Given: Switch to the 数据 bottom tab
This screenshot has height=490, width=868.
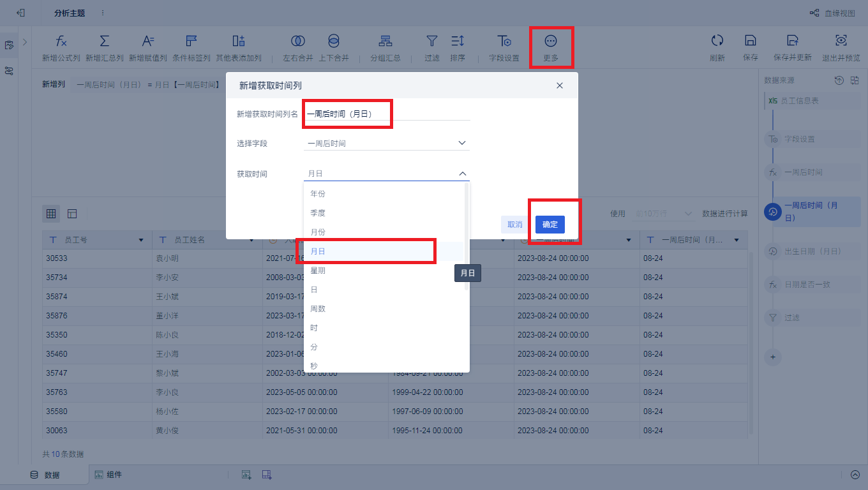Looking at the screenshot, I should [x=45, y=475].
